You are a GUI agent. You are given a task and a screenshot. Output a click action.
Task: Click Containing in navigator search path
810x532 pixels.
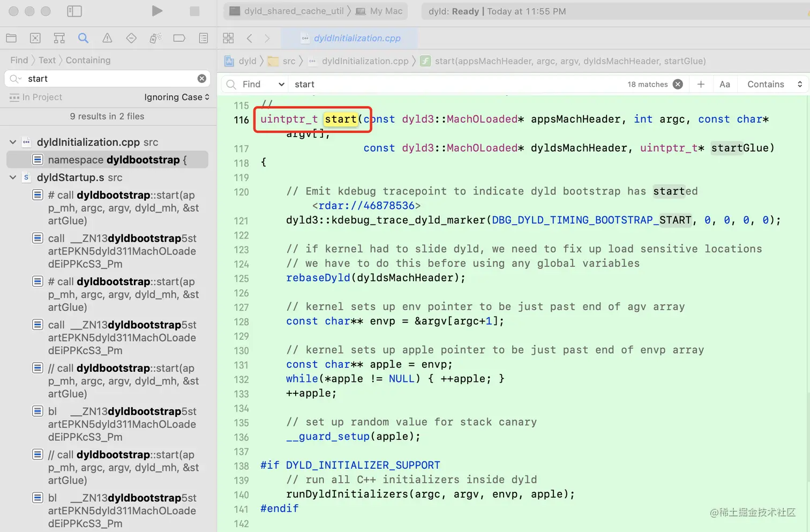88,60
